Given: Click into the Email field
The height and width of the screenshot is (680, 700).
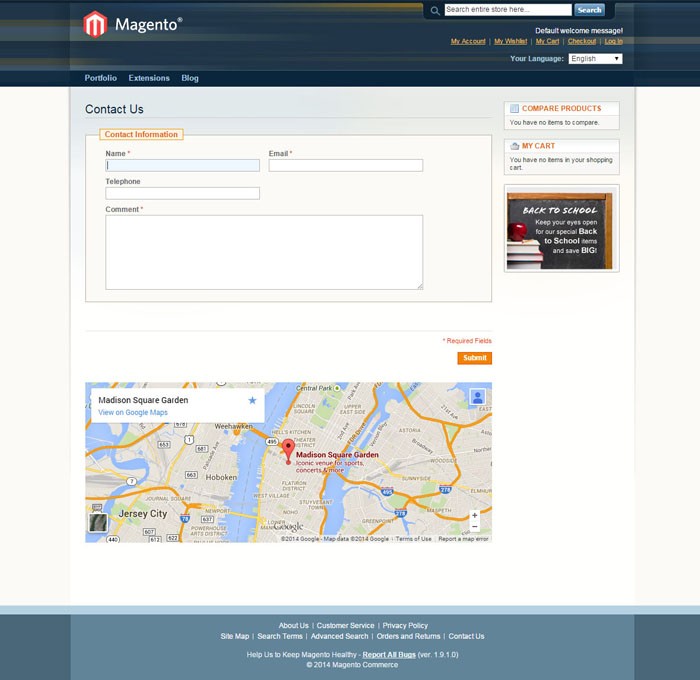Looking at the screenshot, I should 346,165.
